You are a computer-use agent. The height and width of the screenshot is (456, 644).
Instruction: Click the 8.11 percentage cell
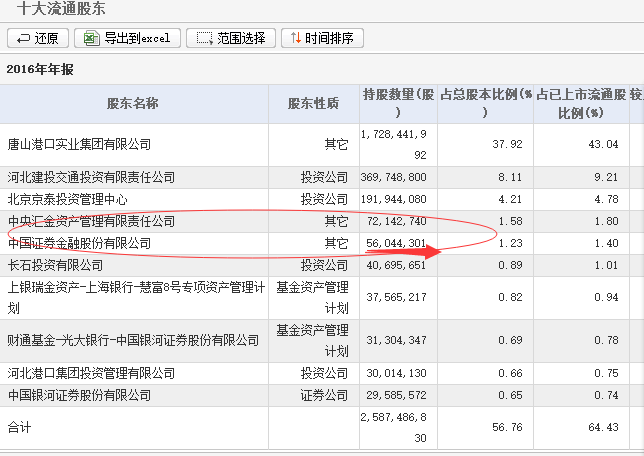[x=511, y=177]
